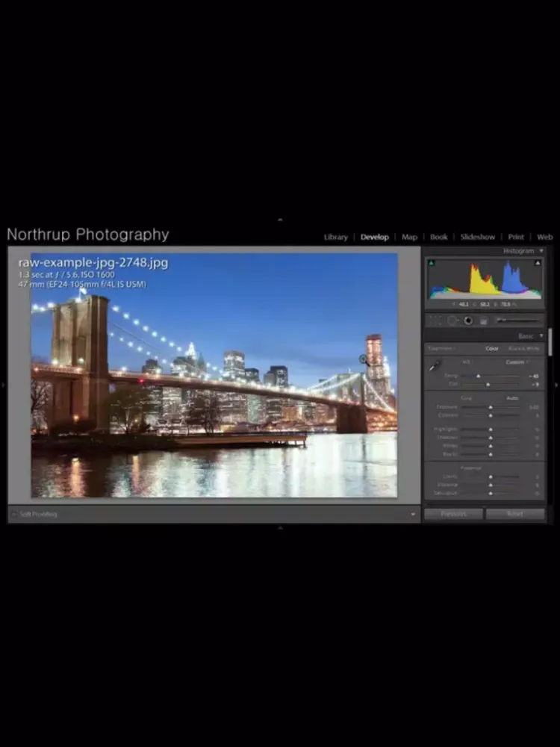Select the Spot Removal tool icon
The width and height of the screenshot is (560, 747).
[x=452, y=320]
